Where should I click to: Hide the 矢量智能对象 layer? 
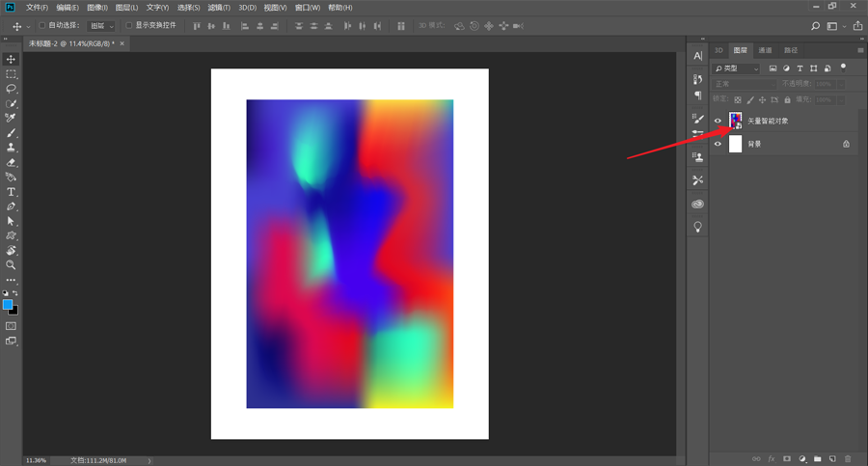pos(718,121)
